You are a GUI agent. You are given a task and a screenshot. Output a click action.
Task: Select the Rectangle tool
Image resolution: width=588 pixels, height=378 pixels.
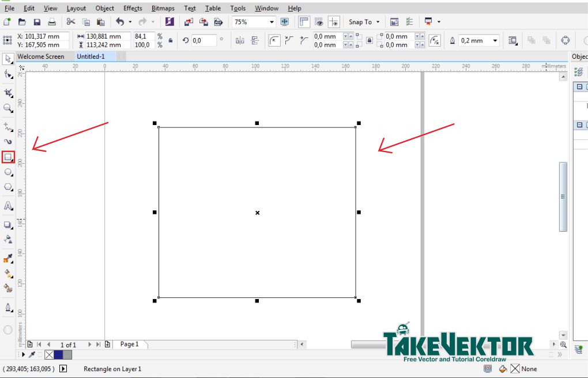(x=8, y=157)
